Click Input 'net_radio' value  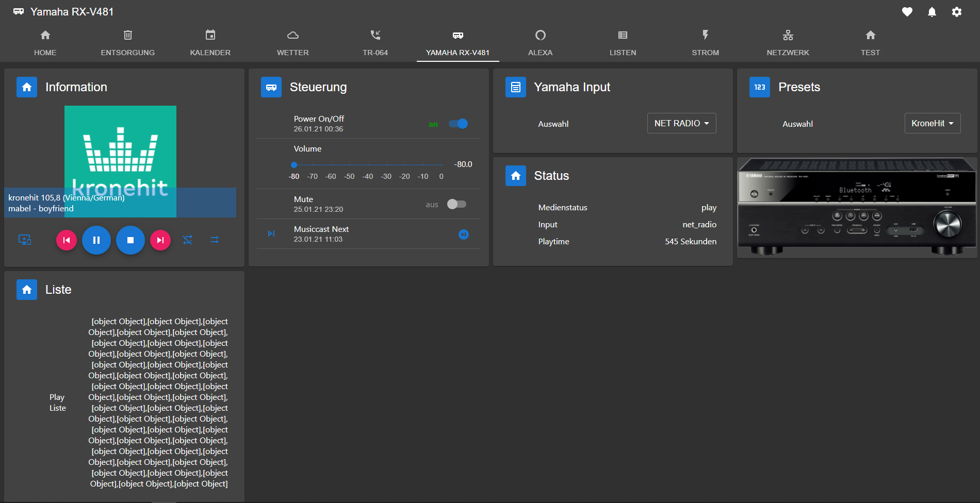click(699, 224)
